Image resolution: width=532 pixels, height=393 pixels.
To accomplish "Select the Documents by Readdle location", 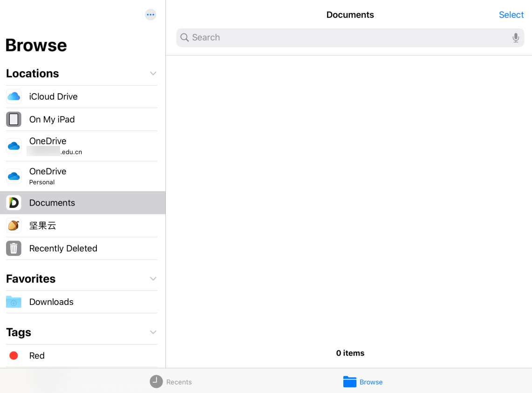I will coord(52,202).
